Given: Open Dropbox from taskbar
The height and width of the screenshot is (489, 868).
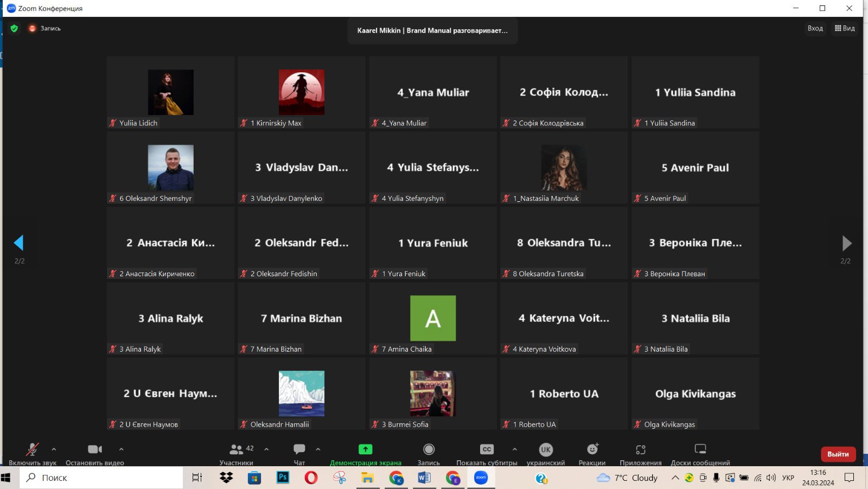Looking at the screenshot, I should pos(226,478).
